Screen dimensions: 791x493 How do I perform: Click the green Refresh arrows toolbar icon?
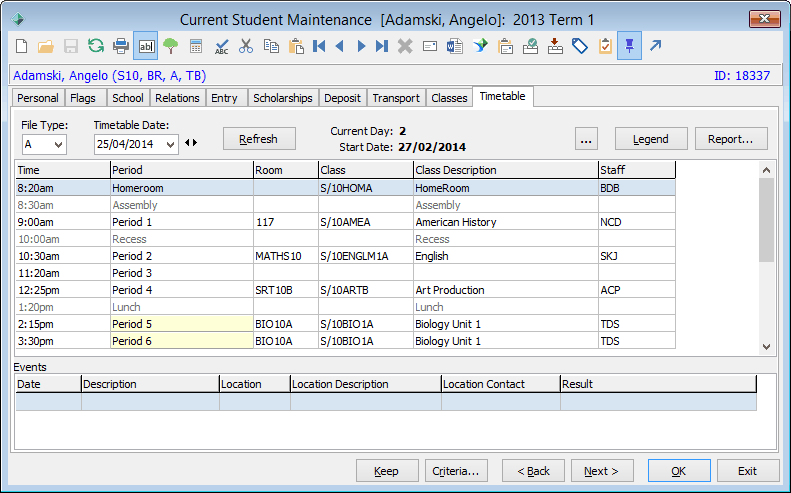[x=96, y=46]
